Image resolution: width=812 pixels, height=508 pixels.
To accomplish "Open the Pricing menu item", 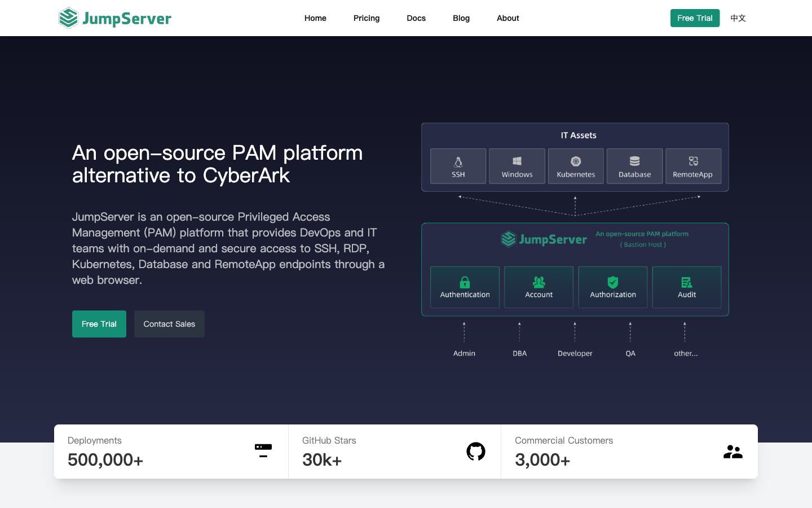I will (367, 18).
